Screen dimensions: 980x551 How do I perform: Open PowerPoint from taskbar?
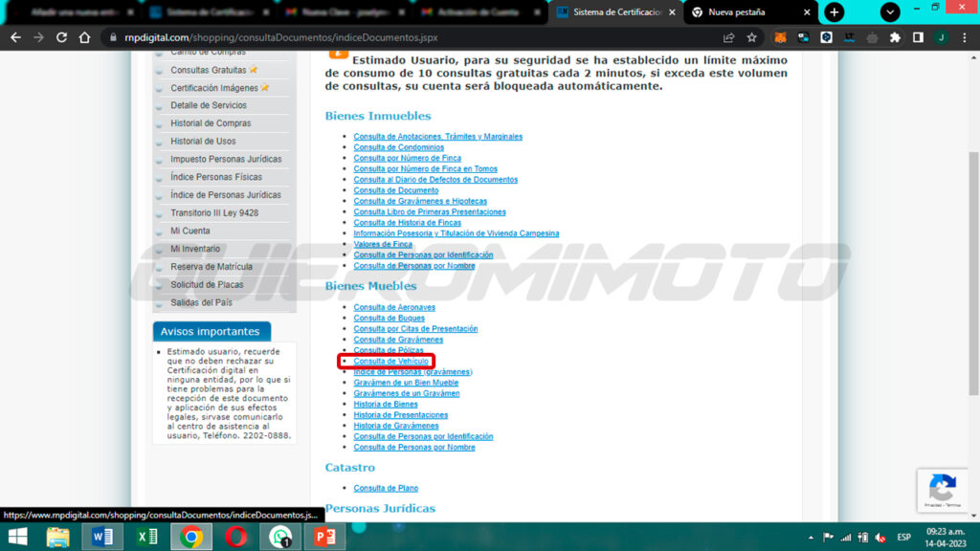point(325,537)
